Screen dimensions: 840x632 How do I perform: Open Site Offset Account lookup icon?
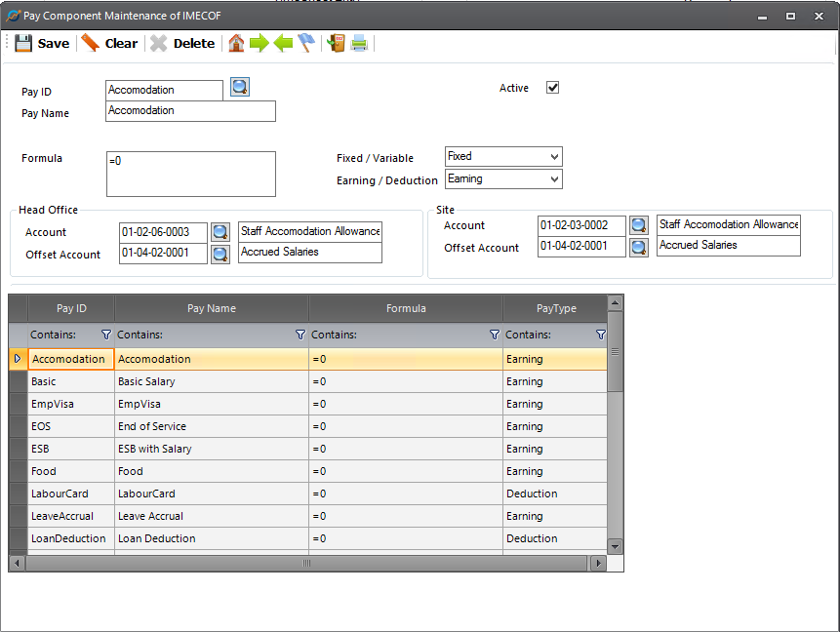(639, 247)
